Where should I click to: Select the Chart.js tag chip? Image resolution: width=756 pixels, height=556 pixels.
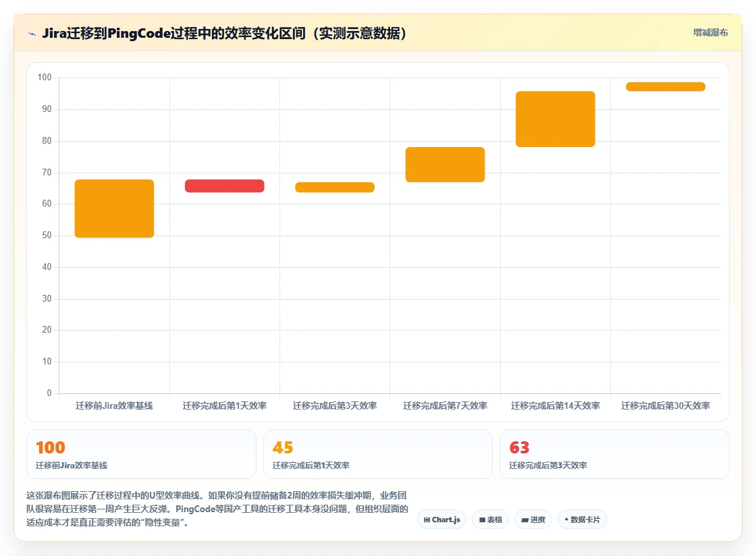[441, 520]
